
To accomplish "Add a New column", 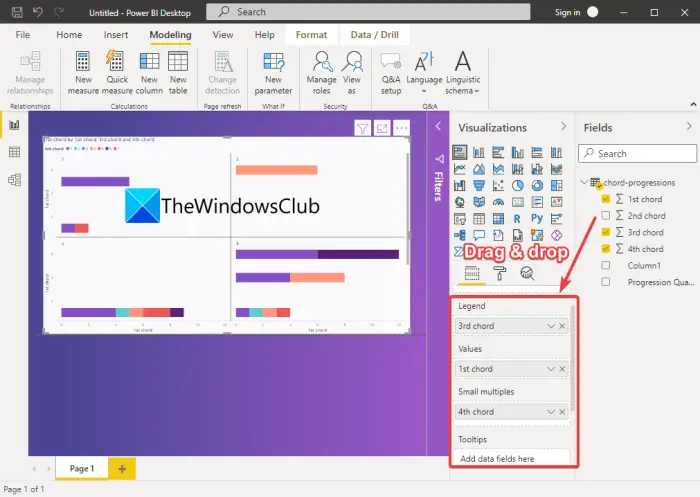I will coord(149,73).
